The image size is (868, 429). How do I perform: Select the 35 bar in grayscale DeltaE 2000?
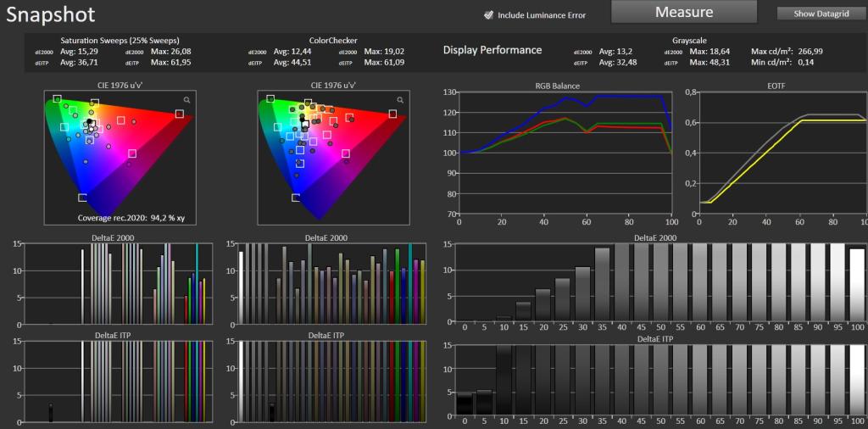pyautogui.click(x=603, y=285)
